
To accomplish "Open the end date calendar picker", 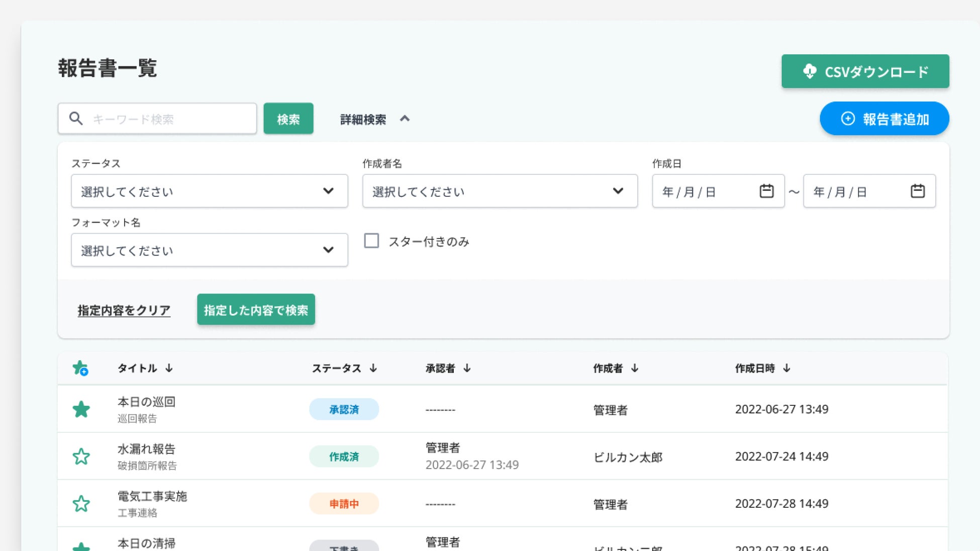I will click(917, 191).
